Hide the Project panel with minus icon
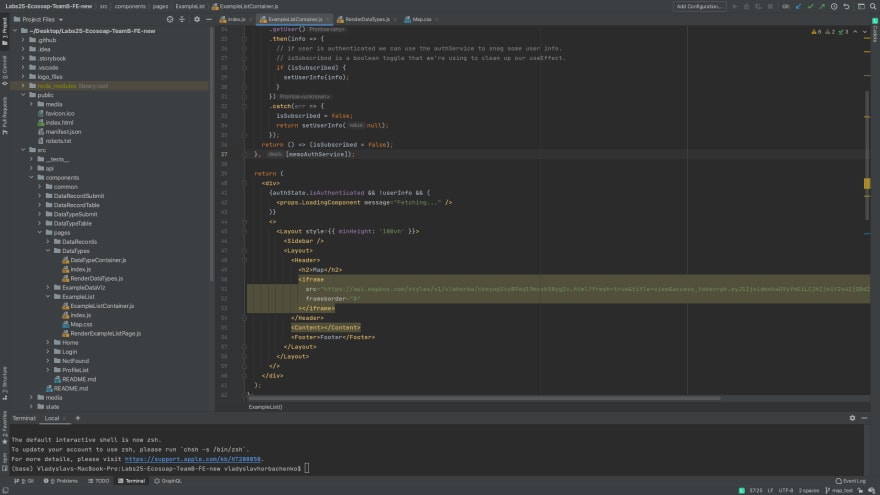 (208, 19)
